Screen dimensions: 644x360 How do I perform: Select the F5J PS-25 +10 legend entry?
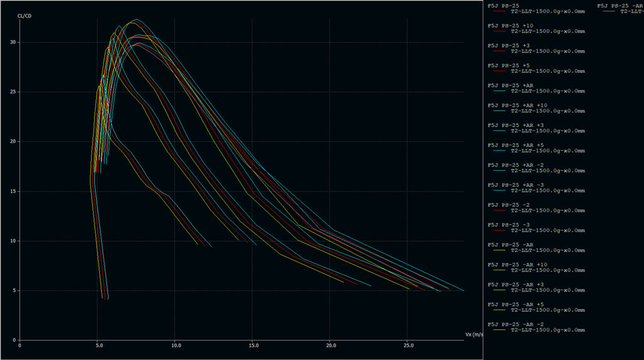coord(509,26)
